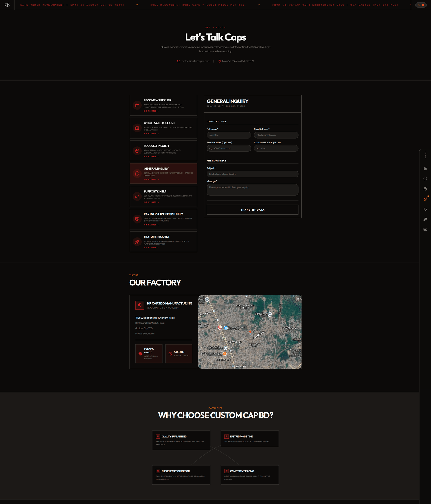Click the Transmit Data button
The width and height of the screenshot is (431, 504).
point(253,210)
